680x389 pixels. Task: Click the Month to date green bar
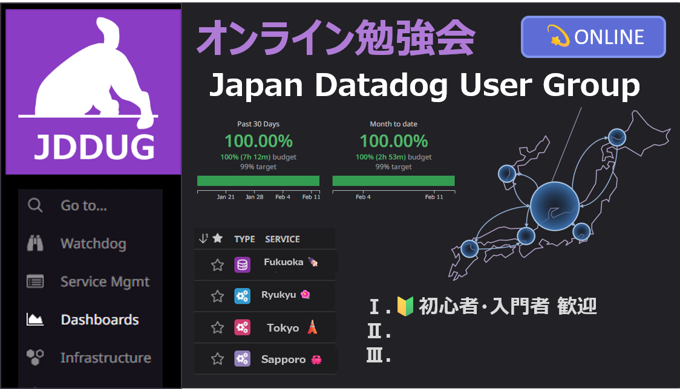(393, 181)
